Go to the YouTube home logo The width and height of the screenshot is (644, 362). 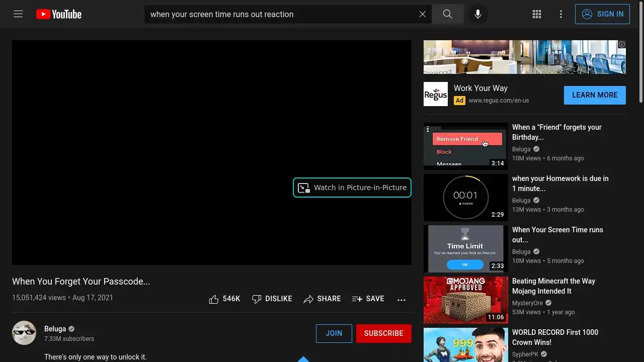59,14
